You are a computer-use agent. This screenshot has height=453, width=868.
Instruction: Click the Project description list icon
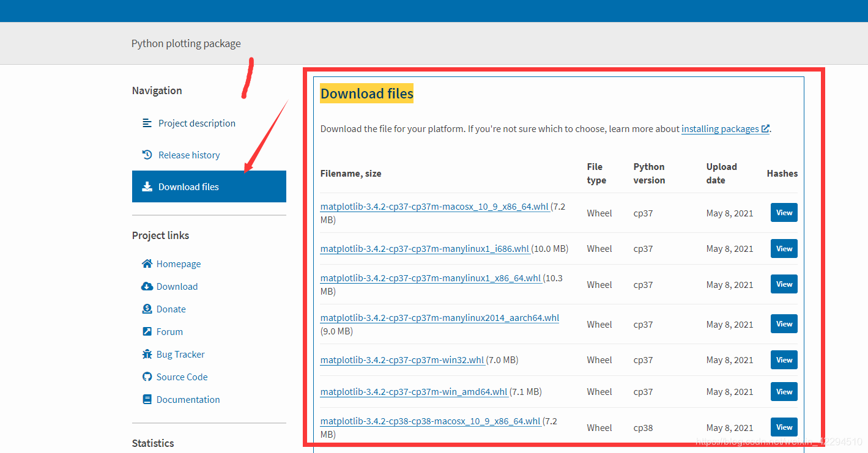tap(147, 123)
